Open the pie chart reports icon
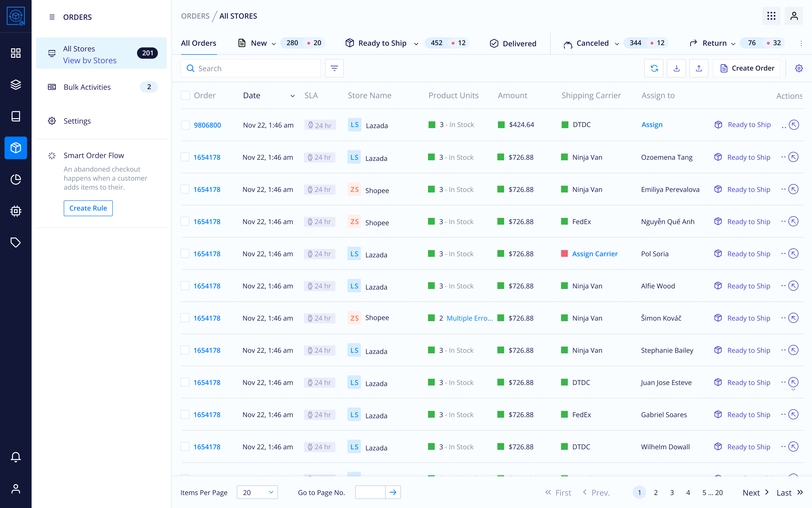This screenshot has width=812, height=508. coord(16,179)
